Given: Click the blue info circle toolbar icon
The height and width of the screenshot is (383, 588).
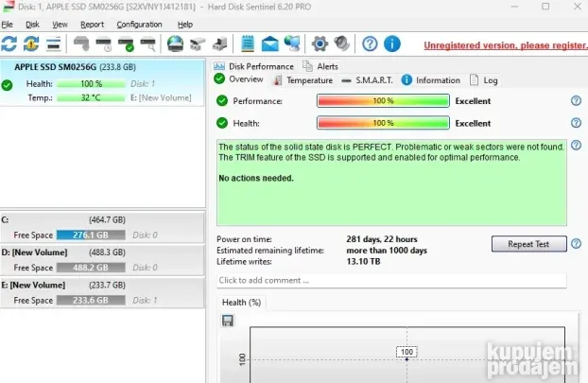Looking at the screenshot, I should 391,44.
